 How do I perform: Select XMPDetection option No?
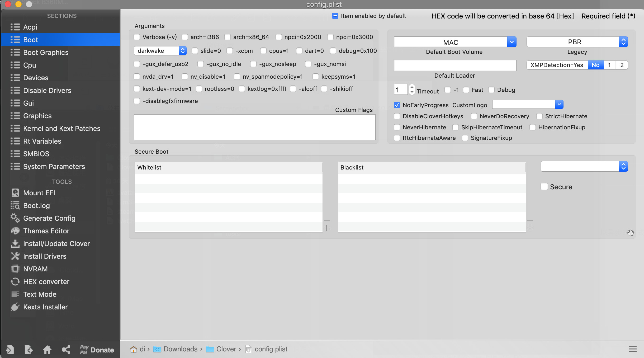click(595, 65)
